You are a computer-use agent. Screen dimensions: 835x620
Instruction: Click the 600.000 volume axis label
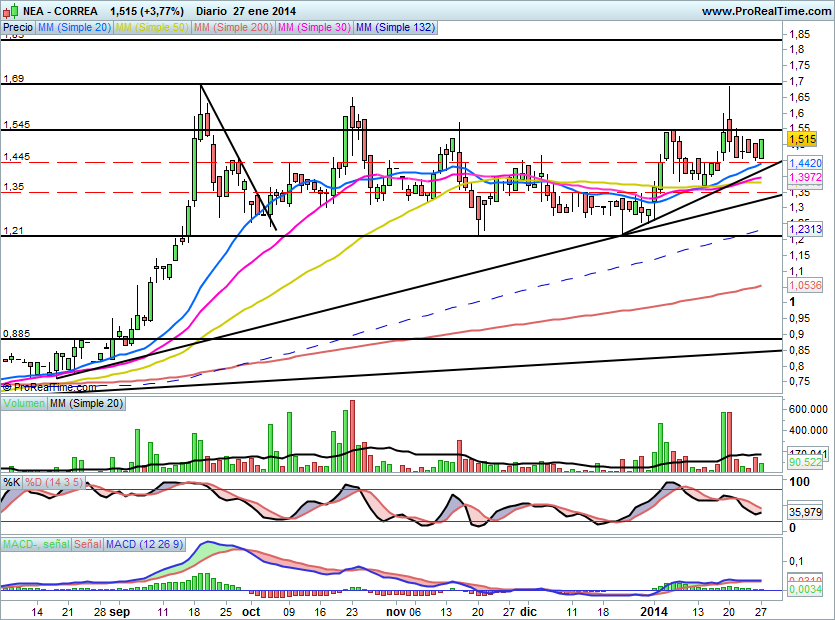[808, 409]
